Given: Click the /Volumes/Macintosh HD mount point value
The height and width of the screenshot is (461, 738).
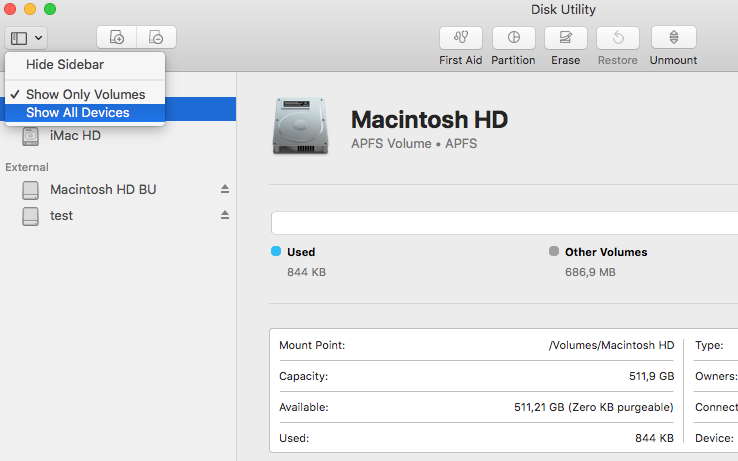Looking at the screenshot, I should (x=611, y=345).
